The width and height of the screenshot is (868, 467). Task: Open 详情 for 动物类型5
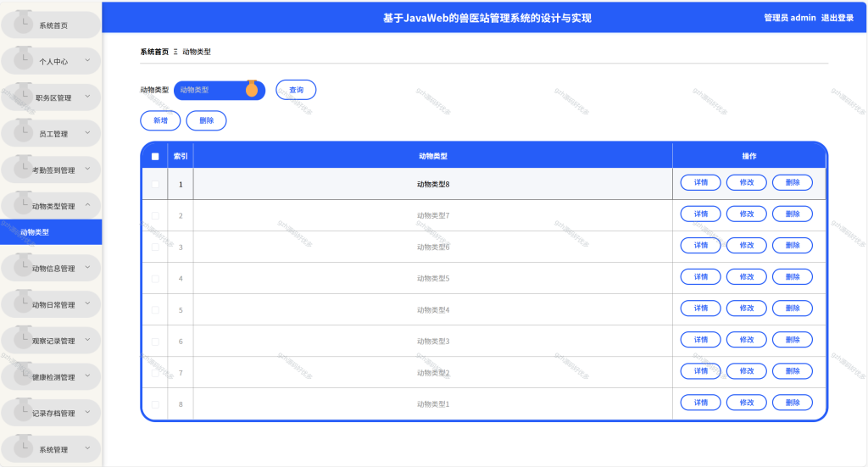point(701,276)
